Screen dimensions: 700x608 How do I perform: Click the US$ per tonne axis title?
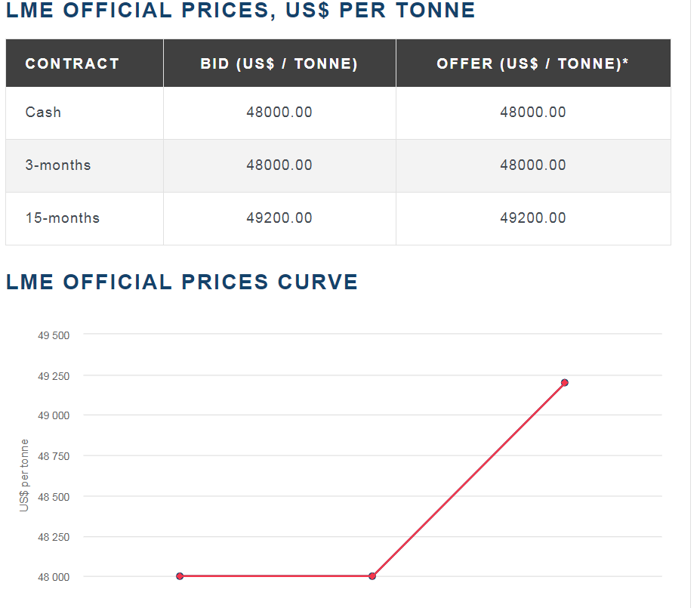coord(24,475)
